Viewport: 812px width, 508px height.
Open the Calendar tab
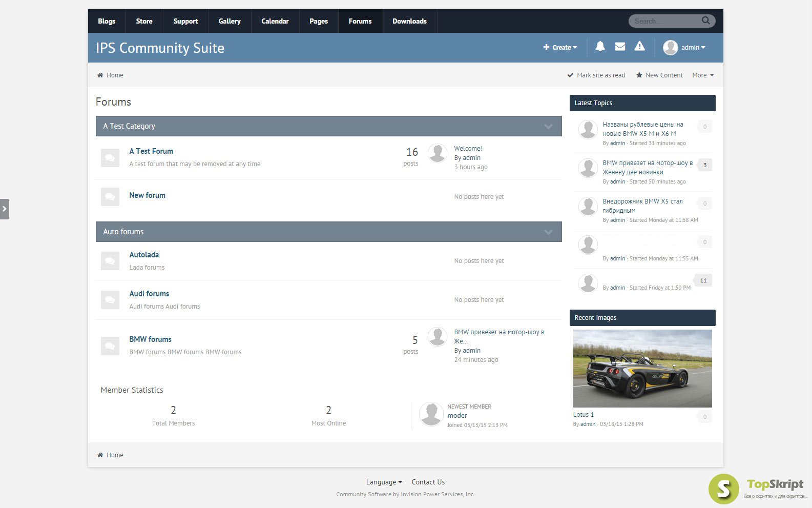[275, 21]
